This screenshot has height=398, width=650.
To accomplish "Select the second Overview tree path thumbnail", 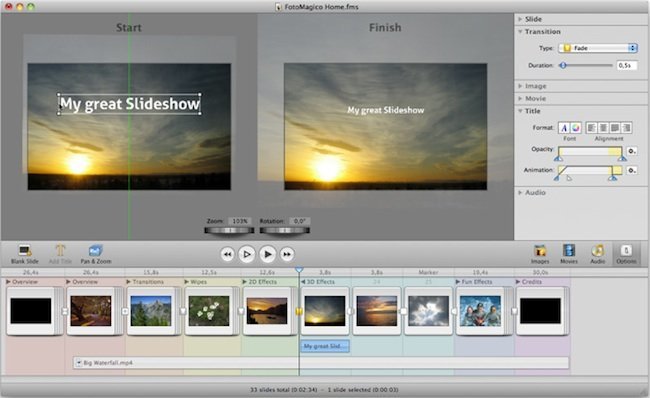I will pos(91,311).
